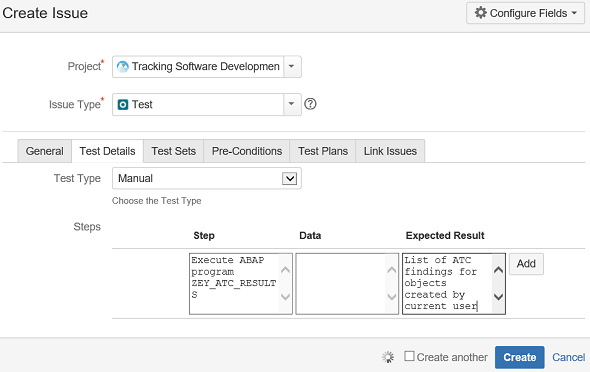The image size is (590, 372).
Task: Switch to the Test Plans tab
Action: pyautogui.click(x=323, y=151)
